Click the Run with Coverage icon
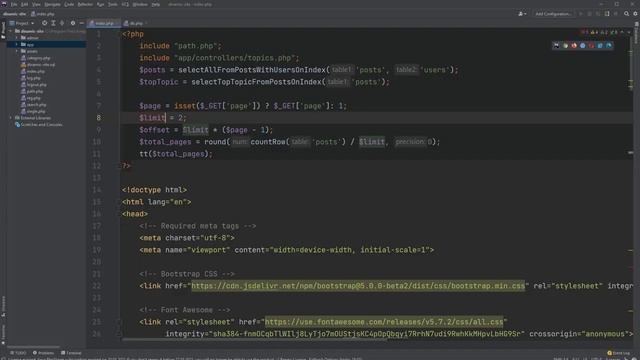Image resolution: width=640 pixels, height=360 pixels. pos(598,14)
